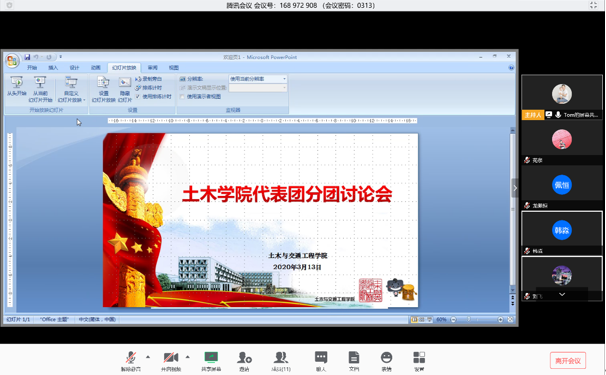Click the red 离开会议 button
Viewport: 606px width, 375px height.
point(568,361)
